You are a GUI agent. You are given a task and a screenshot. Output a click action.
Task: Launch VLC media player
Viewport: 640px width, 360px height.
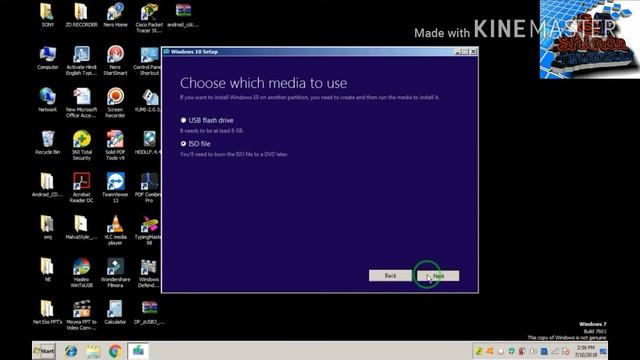tap(115, 230)
